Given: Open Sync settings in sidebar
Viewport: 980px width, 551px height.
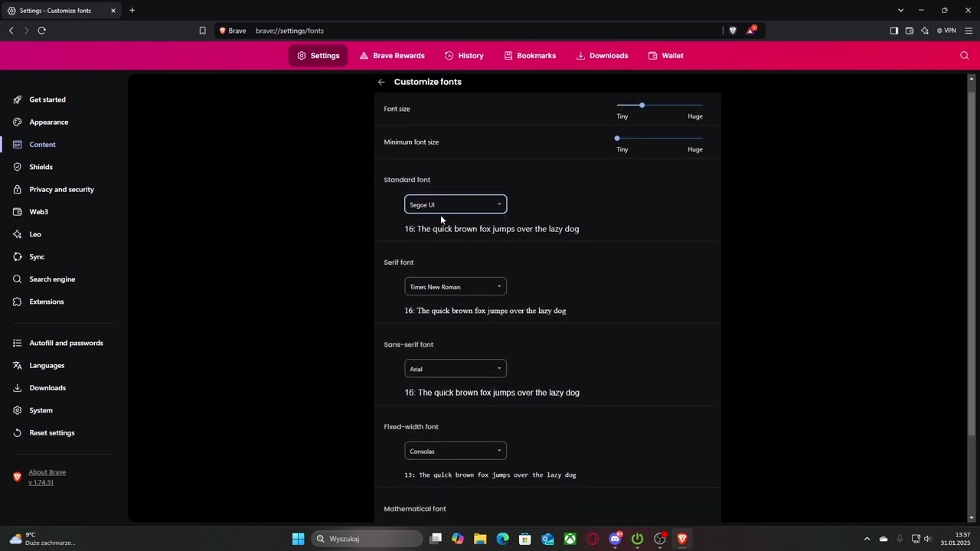Looking at the screenshot, I should pyautogui.click(x=37, y=256).
